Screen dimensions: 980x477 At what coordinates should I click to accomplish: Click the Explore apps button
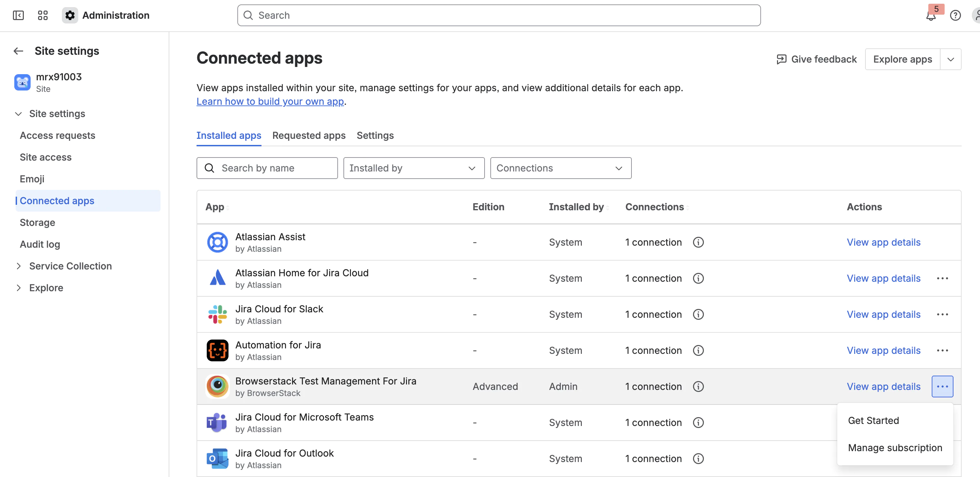click(x=902, y=60)
